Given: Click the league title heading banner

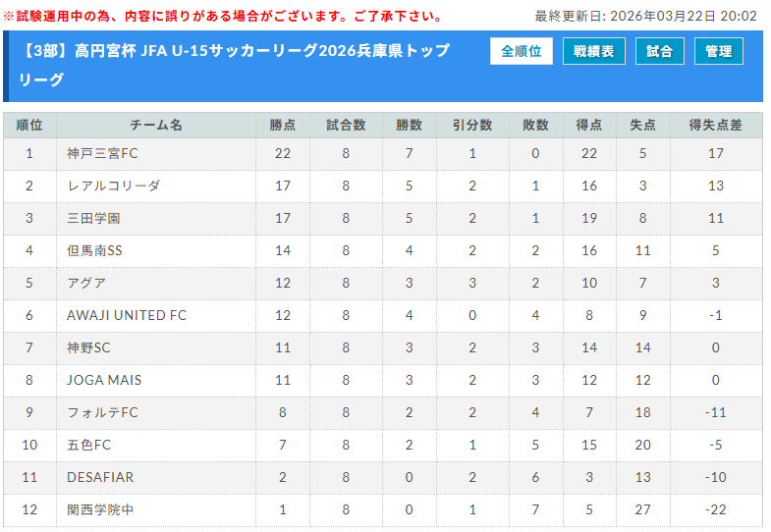Looking at the screenshot, I should (x=246, y=65).
